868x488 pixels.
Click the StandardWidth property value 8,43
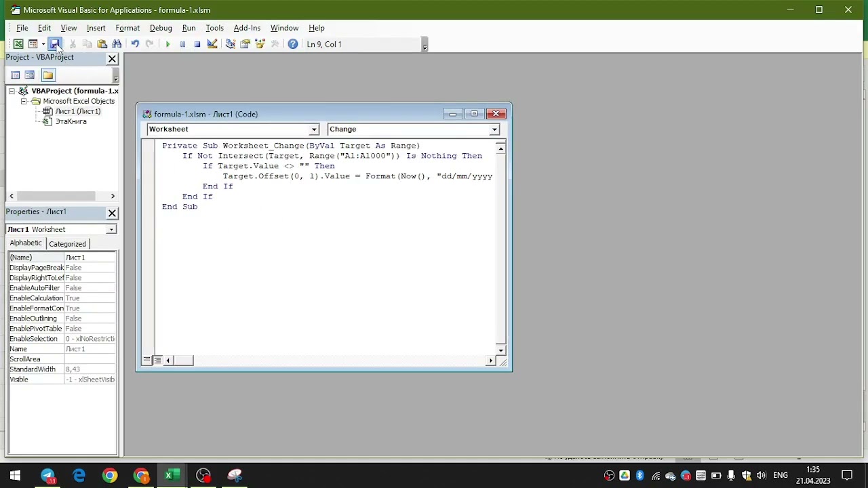[x=90, y=369]
